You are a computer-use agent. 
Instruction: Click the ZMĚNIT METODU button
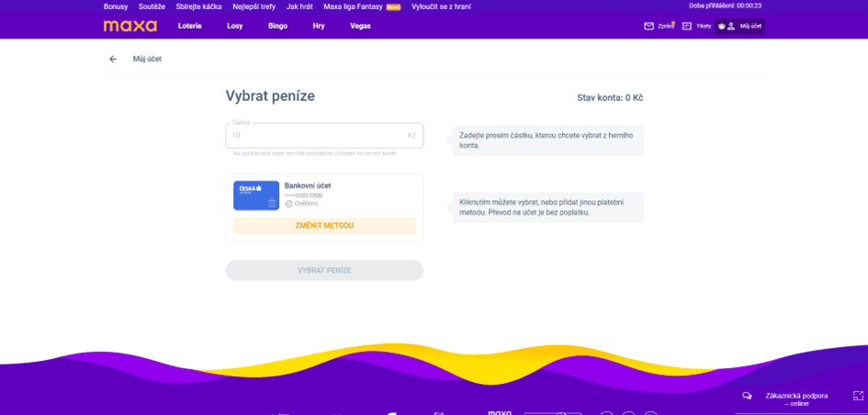tap(324, 226)
